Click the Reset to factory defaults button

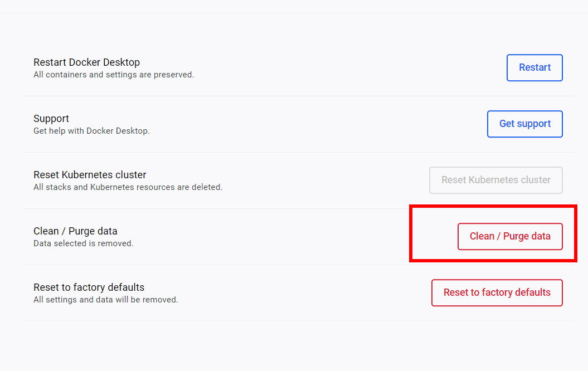pyautogui.click(x=497, y=292)
